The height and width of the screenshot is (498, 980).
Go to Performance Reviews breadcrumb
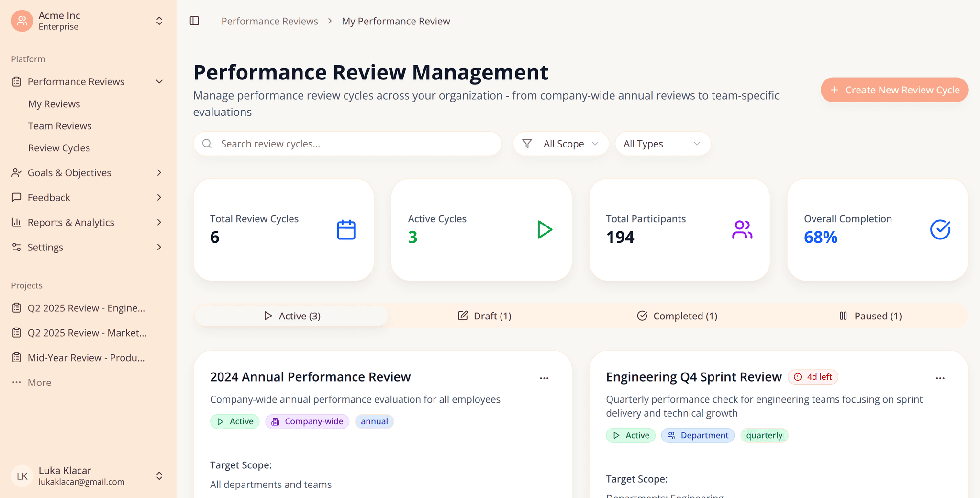[269, 21]
